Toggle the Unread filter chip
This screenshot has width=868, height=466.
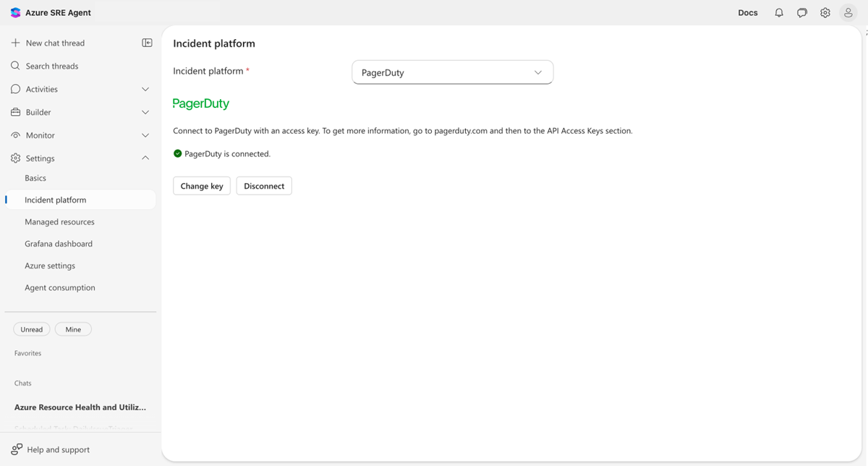[32, 329]
